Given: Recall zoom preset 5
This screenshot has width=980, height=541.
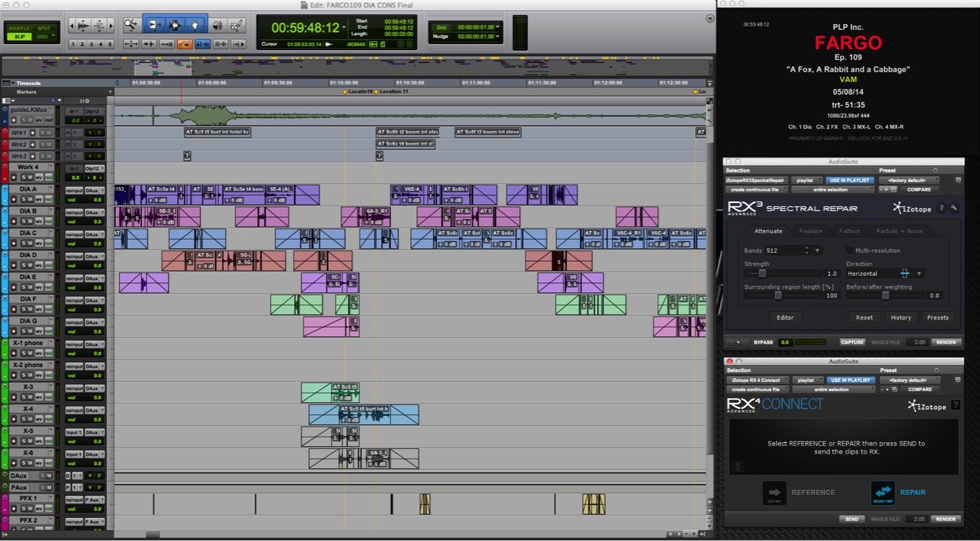Looking at the screenshot, I should tap(110, 44).
